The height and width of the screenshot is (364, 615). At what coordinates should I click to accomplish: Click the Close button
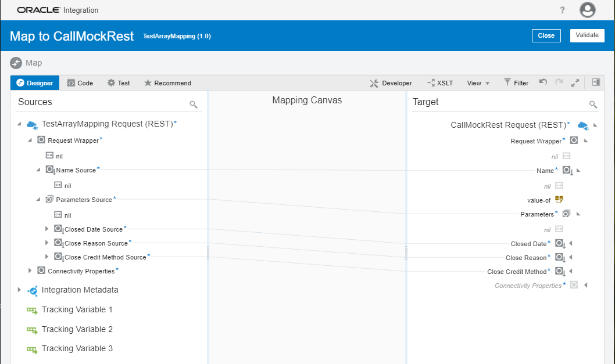[x=546, y=35]
